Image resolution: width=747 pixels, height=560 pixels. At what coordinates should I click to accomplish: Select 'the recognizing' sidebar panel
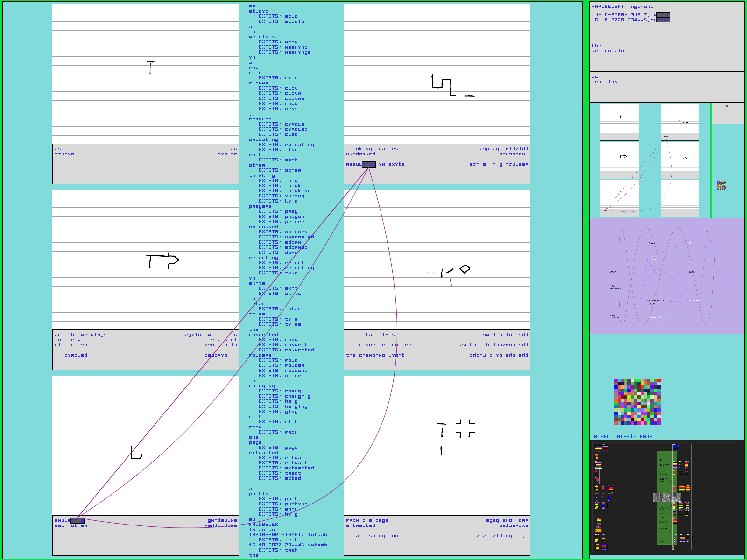tap(666, 56)
